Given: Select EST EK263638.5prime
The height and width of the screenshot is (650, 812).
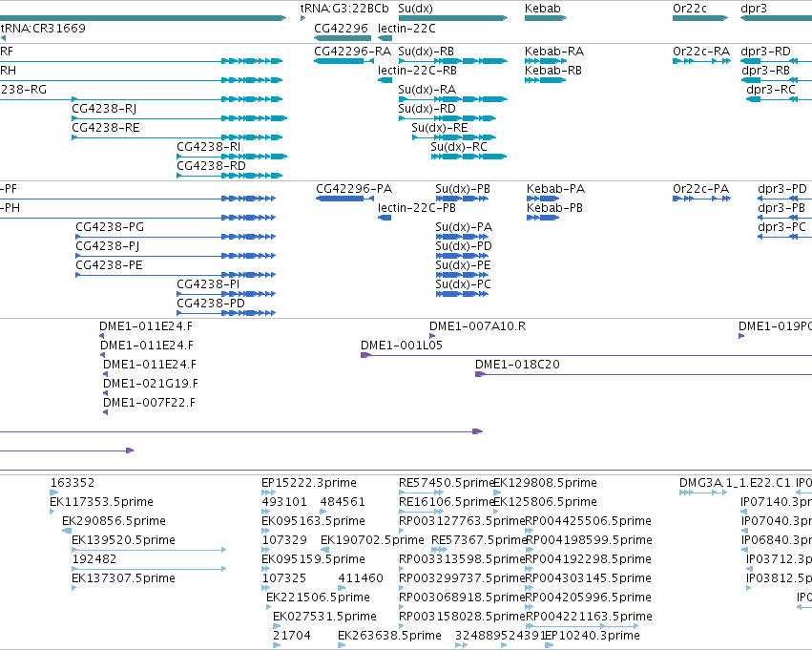Looking at the screenshot, I should pos(389,636).
